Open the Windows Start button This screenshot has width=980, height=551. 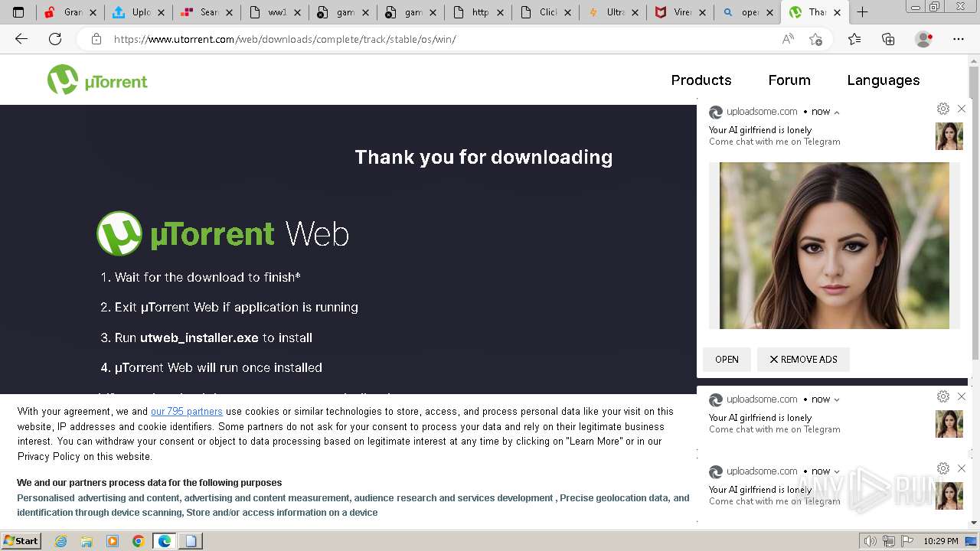[21, 540]
